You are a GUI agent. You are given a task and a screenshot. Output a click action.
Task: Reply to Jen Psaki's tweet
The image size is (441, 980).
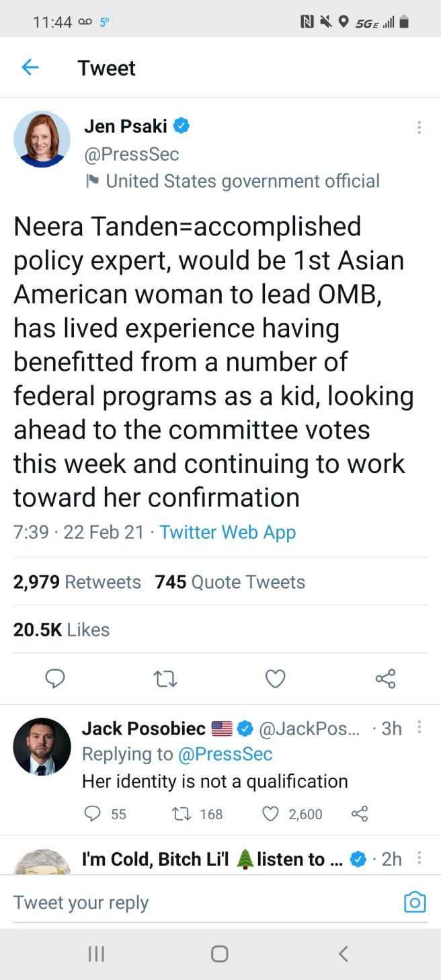(x=55, y=679)
